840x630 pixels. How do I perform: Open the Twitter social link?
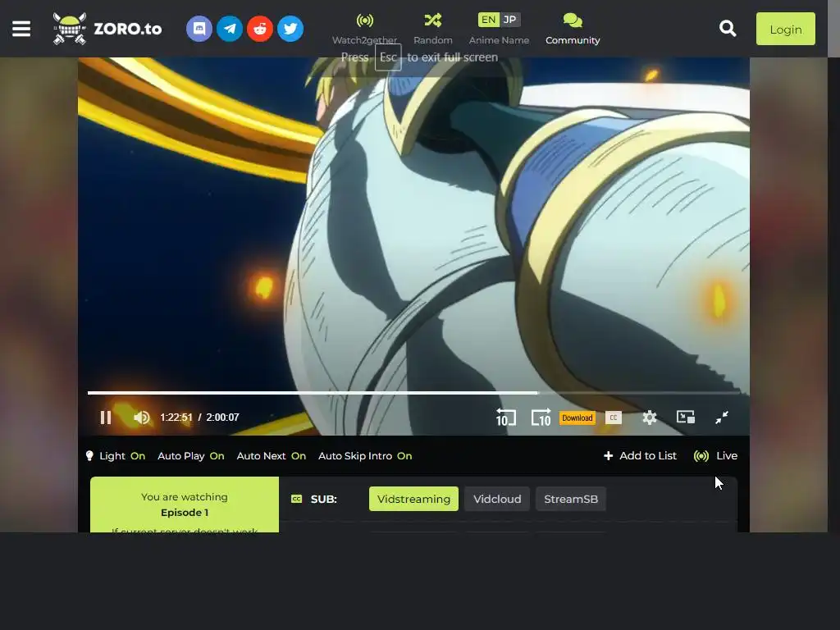point(290,29)
